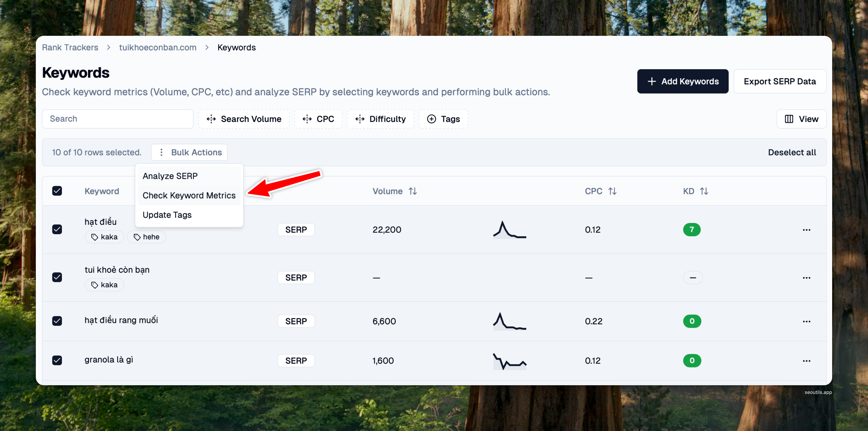The image size is (868, 431).
Task: Toggle the select-all header checkbox
Action: pyautogui.click(x=57, y=191)
